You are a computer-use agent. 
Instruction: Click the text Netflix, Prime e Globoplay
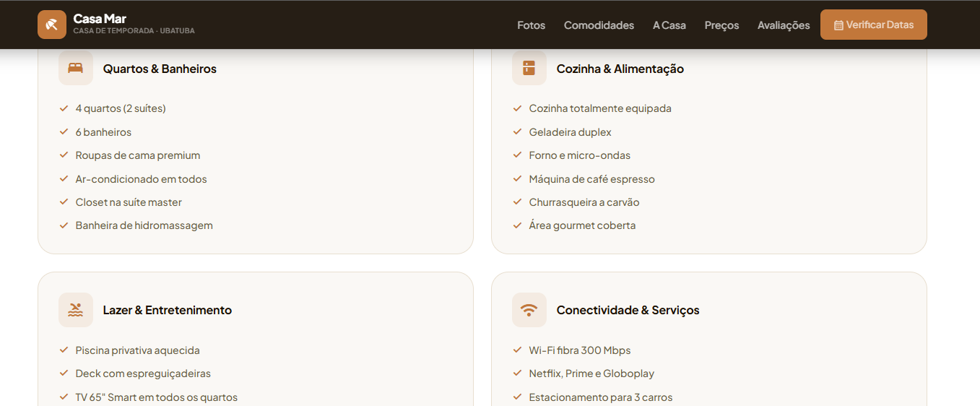(591, 373)
